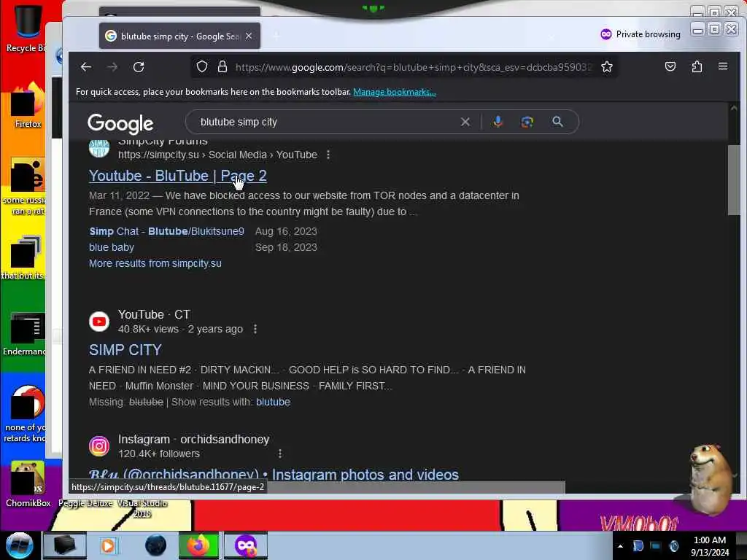The width and height of the screenshot is (747, 560).
Task: Click the Manage bookmarks link
Action: coord(395,92)
